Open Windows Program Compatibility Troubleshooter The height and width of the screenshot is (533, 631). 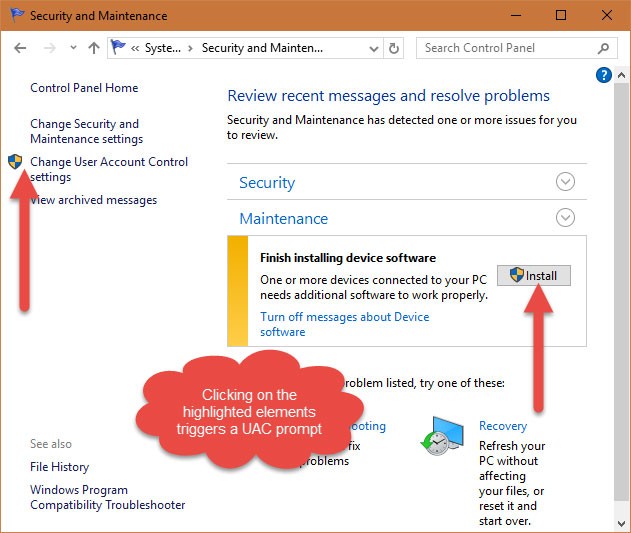[107, 498]
